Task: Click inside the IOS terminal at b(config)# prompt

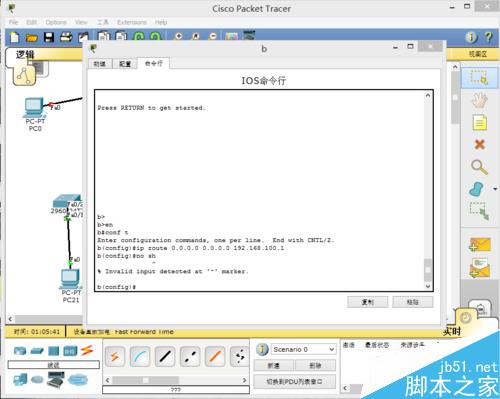Action: click(x=116, y=287)
